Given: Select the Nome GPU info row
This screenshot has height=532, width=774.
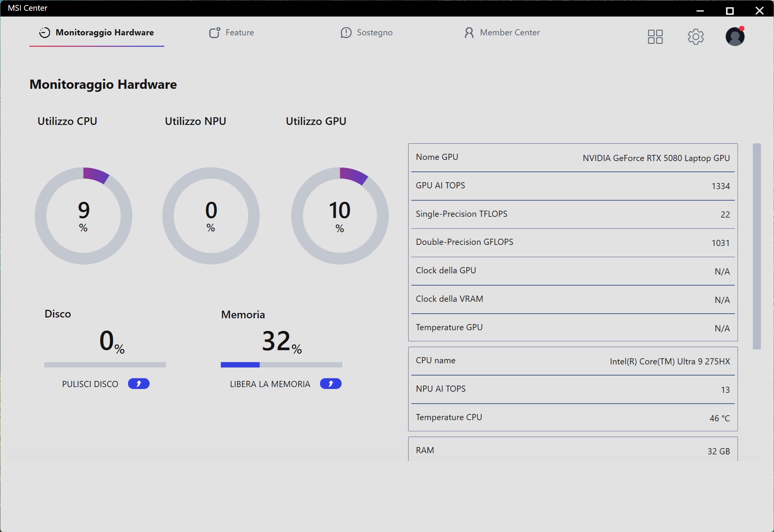Looking at the screenshot, I should (572, 158).
